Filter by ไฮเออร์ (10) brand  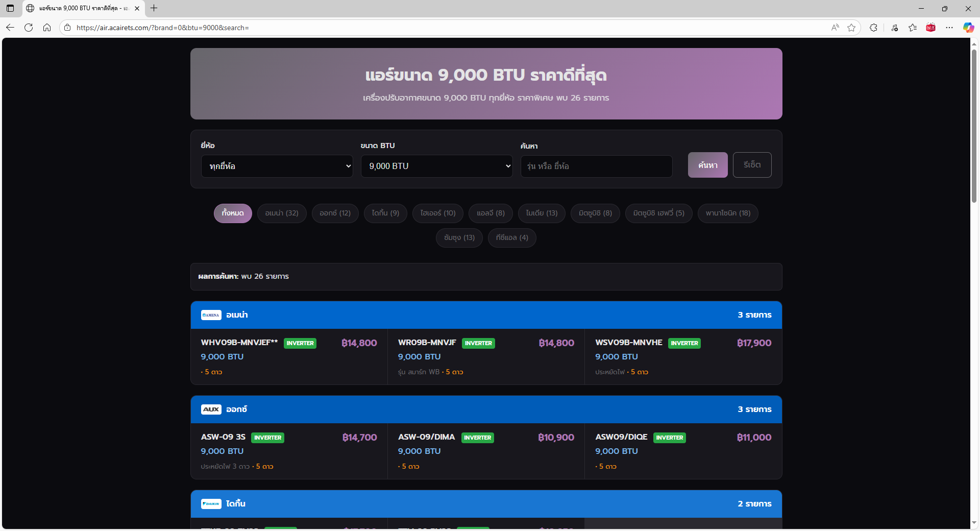tap(438, 213)
